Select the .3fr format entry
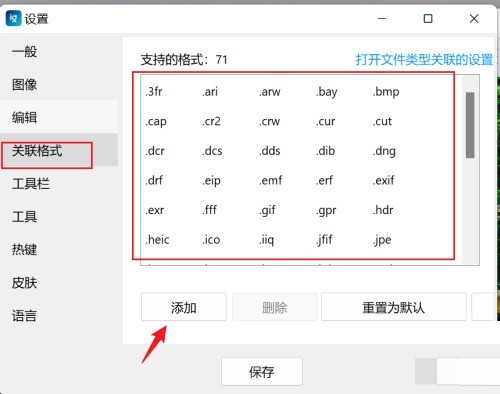Image resolution: width=500 pixels, height=394 pixels. 154,91
